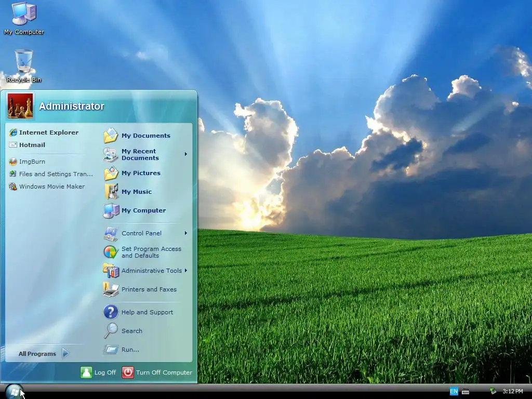Open the Run... dialog icon

tap(111, 350)
